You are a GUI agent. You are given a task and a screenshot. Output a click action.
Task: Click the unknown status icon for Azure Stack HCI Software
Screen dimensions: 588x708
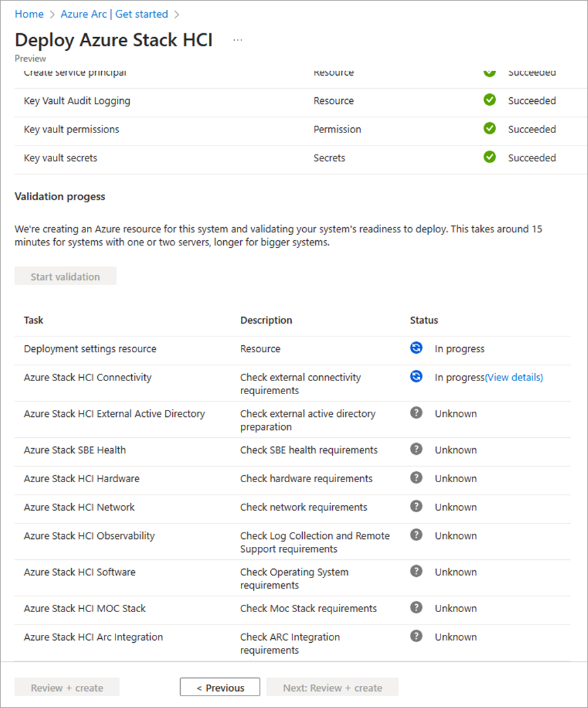(416, 571)
